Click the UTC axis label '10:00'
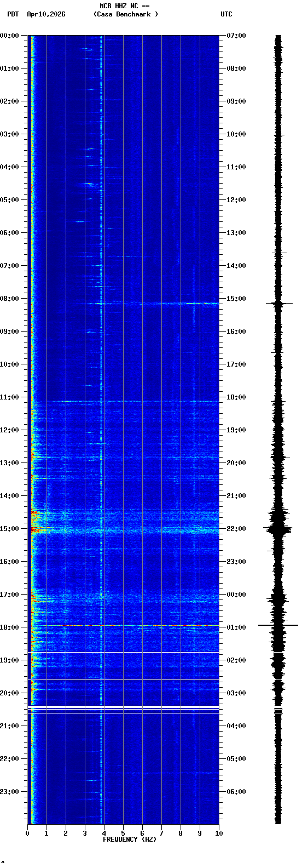 (x=236, y=134)
